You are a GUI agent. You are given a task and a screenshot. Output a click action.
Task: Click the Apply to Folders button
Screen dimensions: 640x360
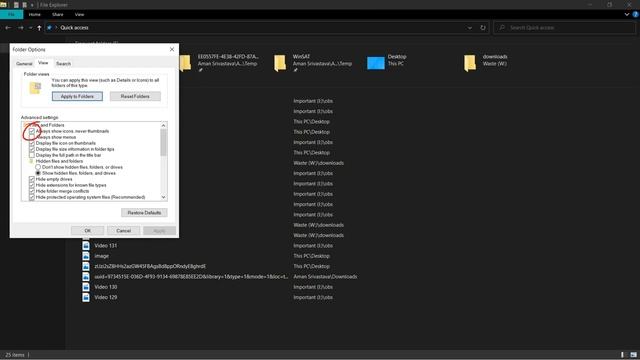tap(77, 96)
